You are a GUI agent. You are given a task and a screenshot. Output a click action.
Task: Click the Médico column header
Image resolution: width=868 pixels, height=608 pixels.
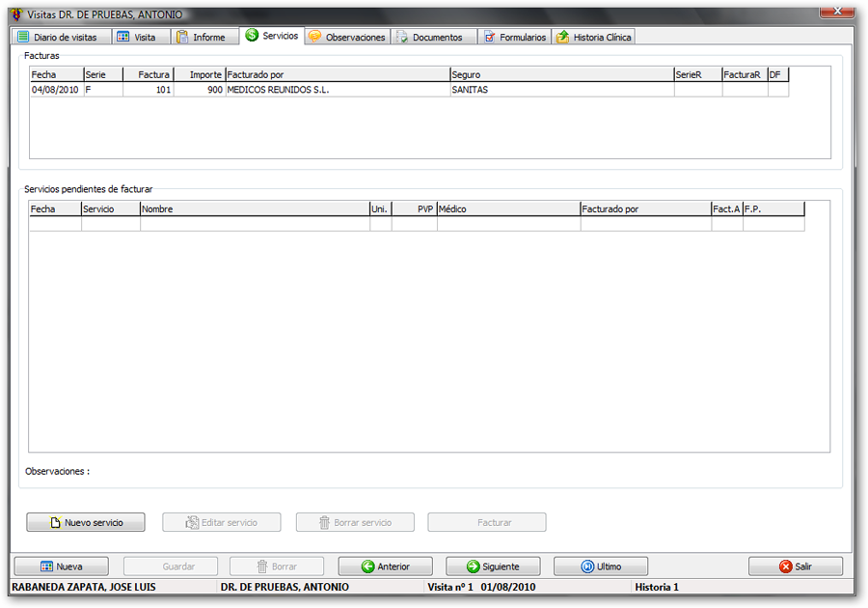(508, 208)
